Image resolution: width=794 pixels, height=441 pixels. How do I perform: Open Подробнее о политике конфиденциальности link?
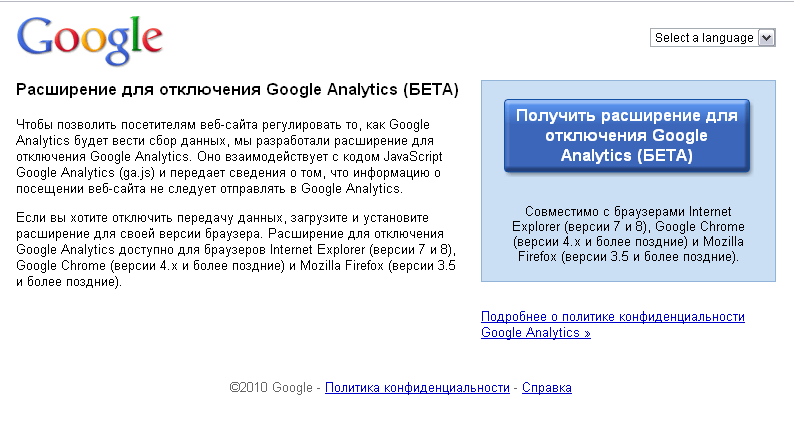click(x=612, y=317)
